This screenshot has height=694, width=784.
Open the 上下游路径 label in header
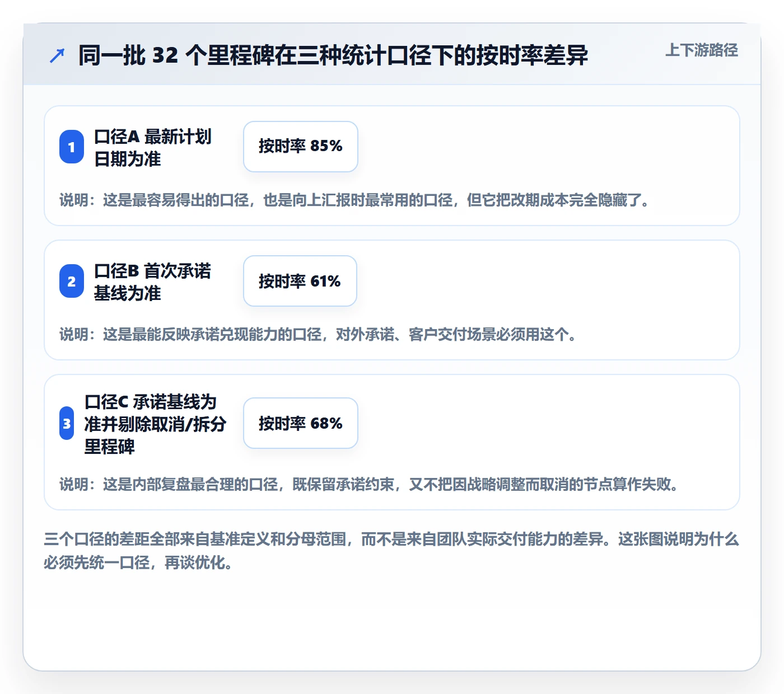(x=702, y=50)
